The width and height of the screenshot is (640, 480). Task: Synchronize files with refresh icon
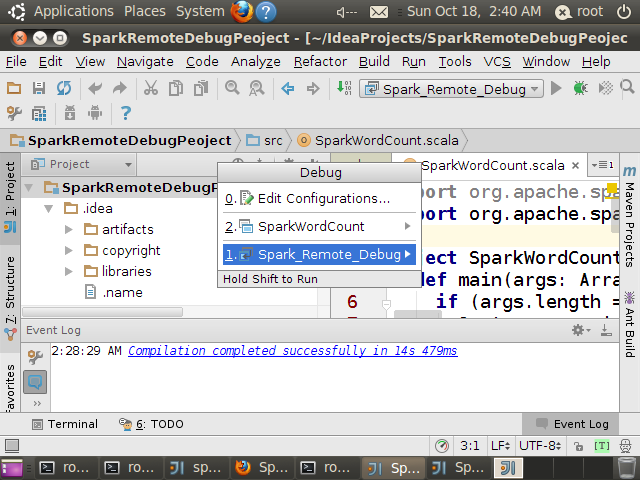click(64, 88)
